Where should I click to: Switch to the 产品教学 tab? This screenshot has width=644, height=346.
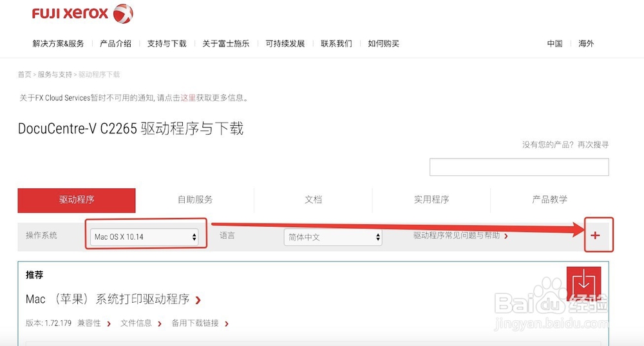tap(549, 200)
